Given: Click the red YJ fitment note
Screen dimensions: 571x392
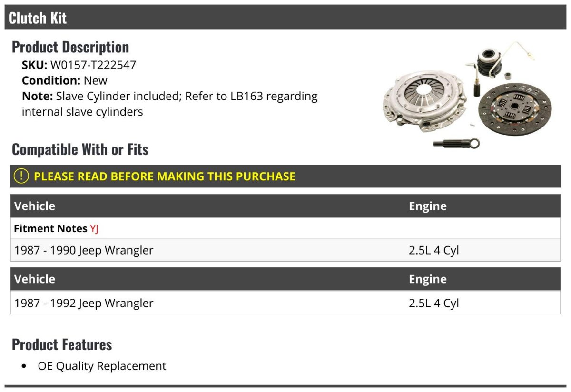Looking at the screenshot, I should 94,228.
